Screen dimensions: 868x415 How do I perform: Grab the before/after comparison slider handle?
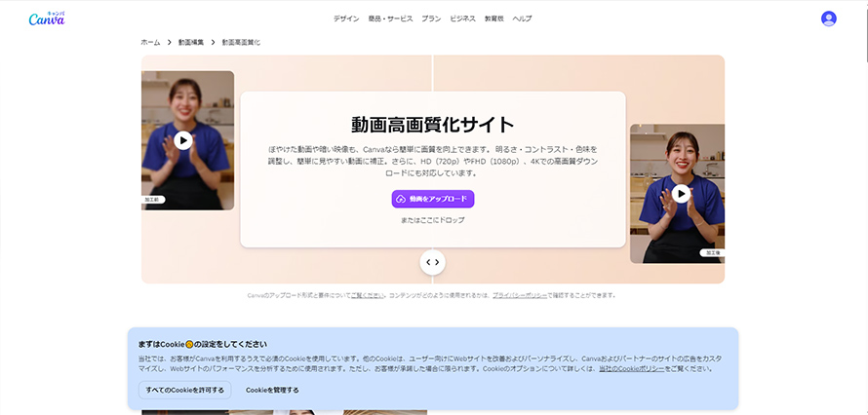click(432, 262)
